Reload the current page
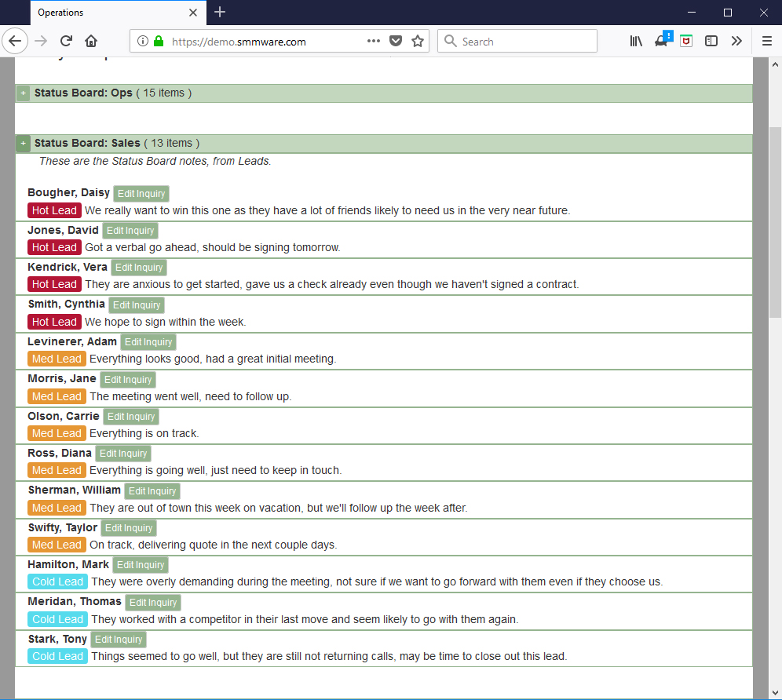The width and height of the screenshot is (782, 700). pyautogui.click(x=66, y=41)
